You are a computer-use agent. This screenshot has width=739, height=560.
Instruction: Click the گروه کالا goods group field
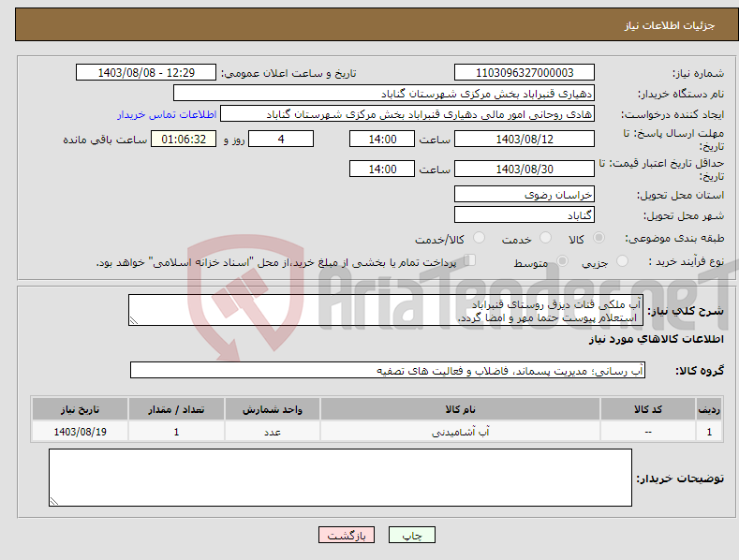(x=388, y=371)
